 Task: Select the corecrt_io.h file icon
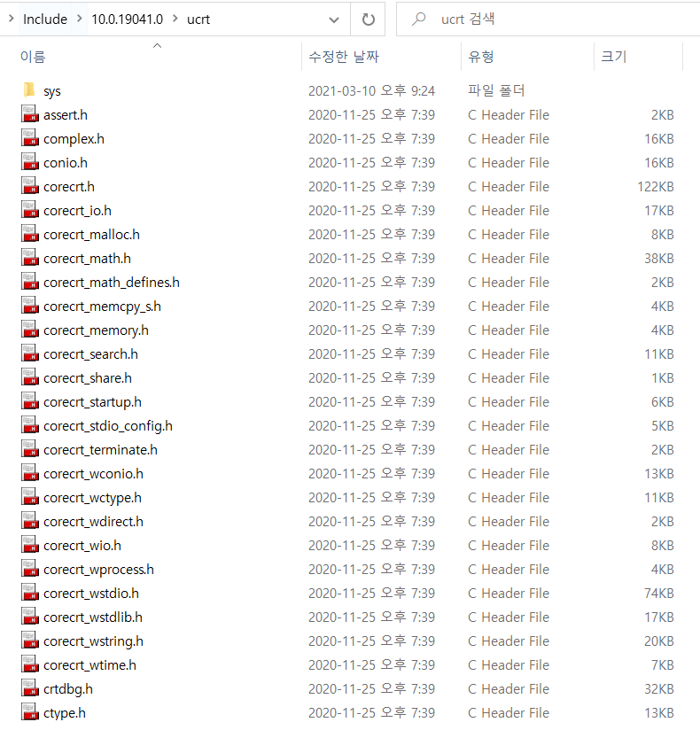[x=30, y=210]
